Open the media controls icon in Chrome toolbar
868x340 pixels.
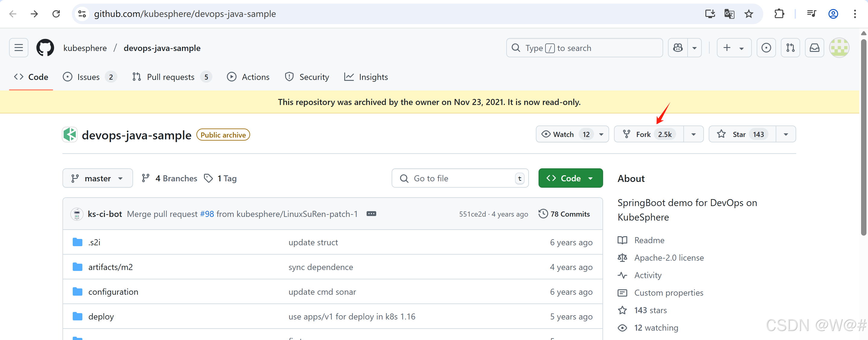(x=811, y=14)
